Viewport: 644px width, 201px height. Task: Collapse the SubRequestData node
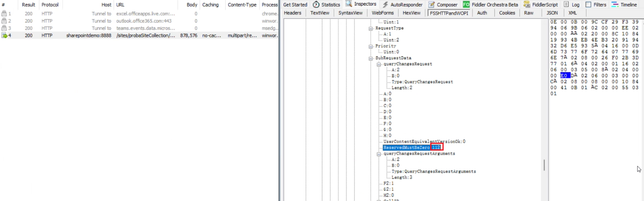tap(370, 58)
